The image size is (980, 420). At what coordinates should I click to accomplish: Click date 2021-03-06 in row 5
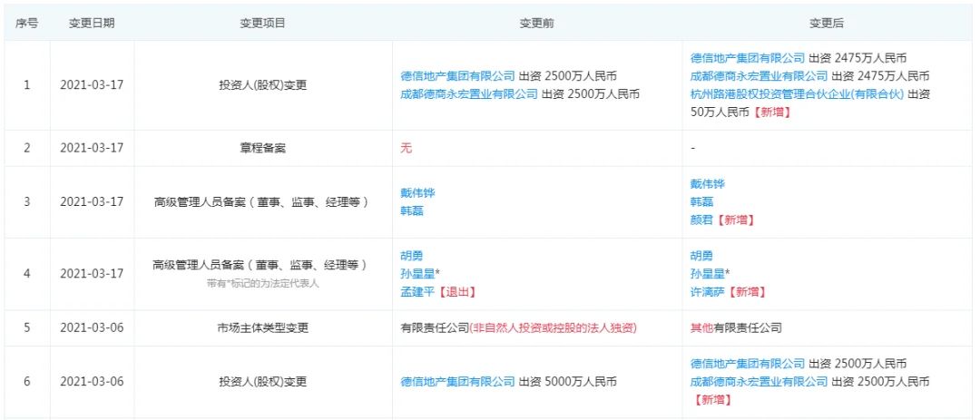pyautogui.click(x=92, y=328)
